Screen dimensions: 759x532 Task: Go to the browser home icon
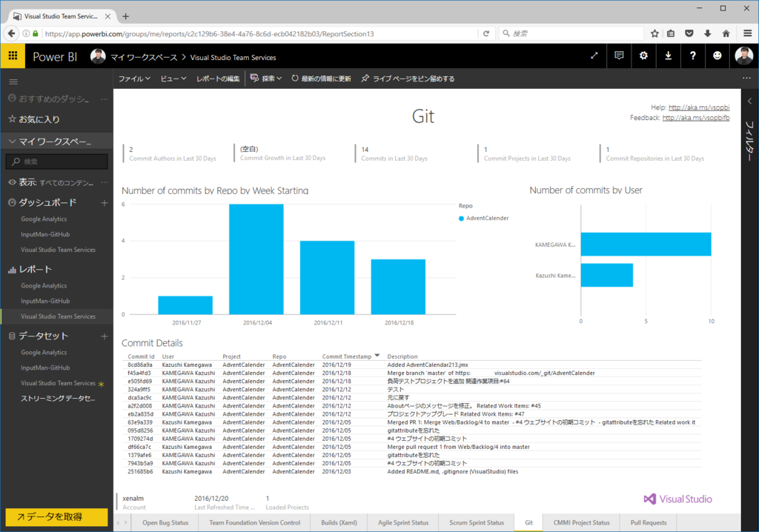726,33
